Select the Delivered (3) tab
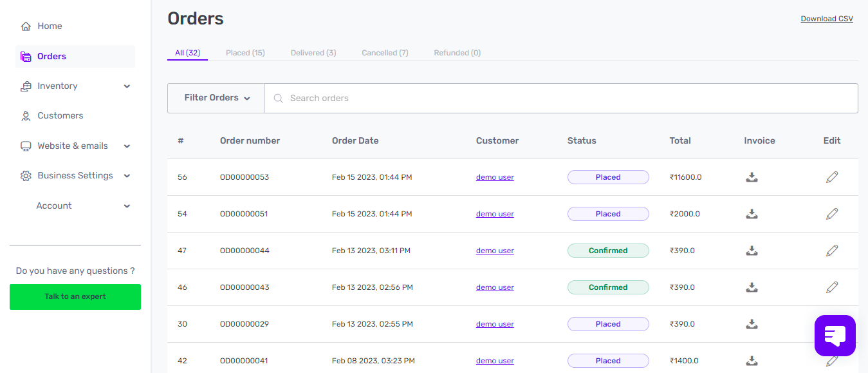The image size is (868, 373). tap(313, 53)
